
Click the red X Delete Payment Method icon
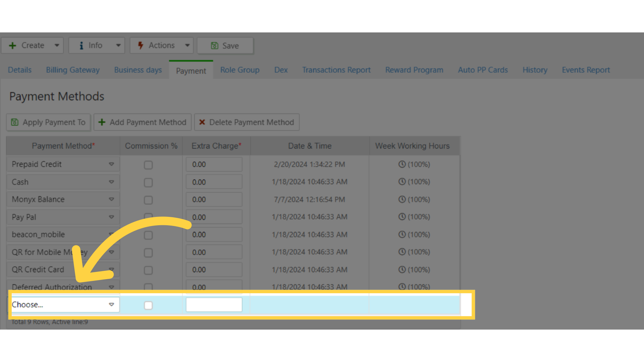[202, 122]
